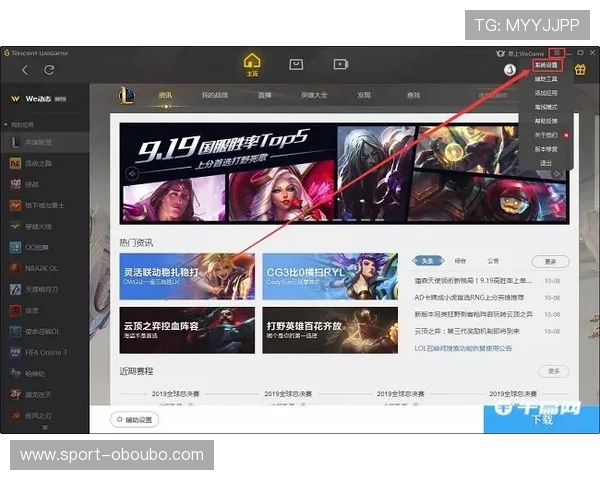Click the League of Legends L emblem
Image resolution: width=600 pixels, height=480 pixels.
point(127,95)
